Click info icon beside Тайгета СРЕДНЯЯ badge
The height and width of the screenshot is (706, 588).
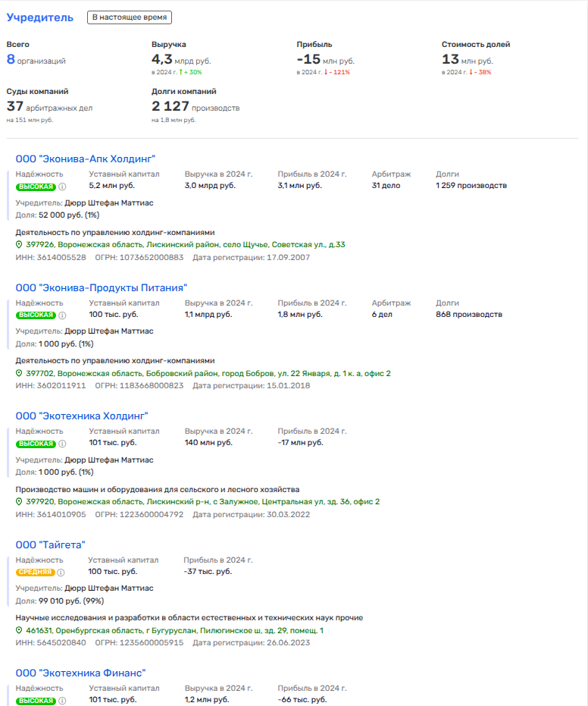[63, 573]
